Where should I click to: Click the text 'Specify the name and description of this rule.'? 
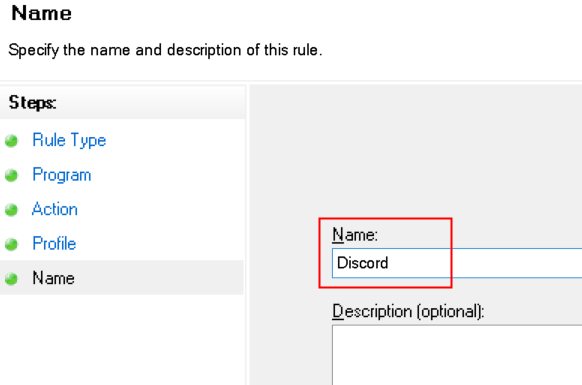165,50
